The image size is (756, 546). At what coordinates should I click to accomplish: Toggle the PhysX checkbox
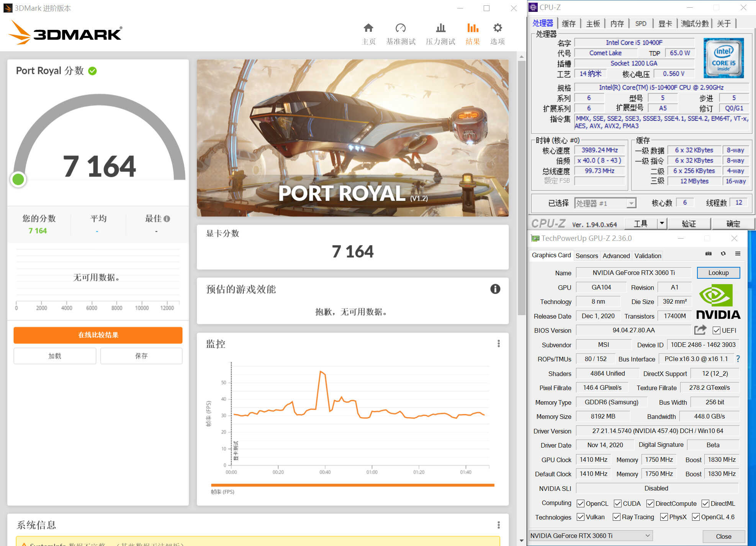tap(664, 517)
